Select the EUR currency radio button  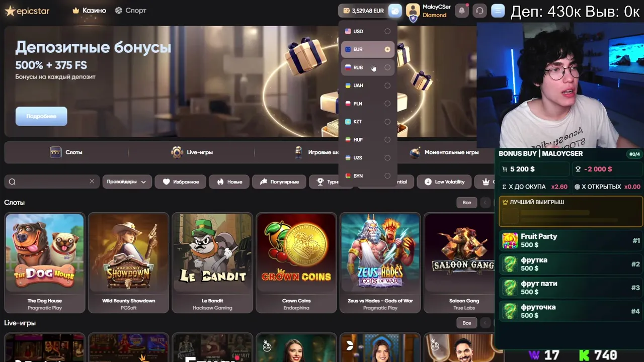click(387, 49)
